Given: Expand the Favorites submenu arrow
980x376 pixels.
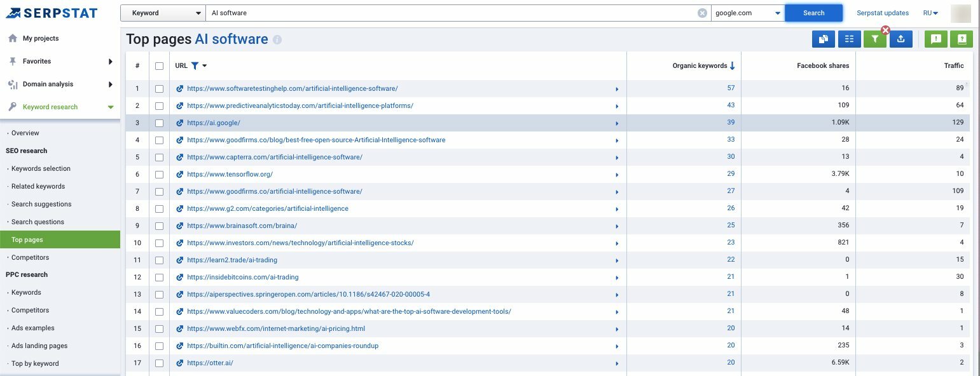Looking at the screenshot, I should (110, 61).
